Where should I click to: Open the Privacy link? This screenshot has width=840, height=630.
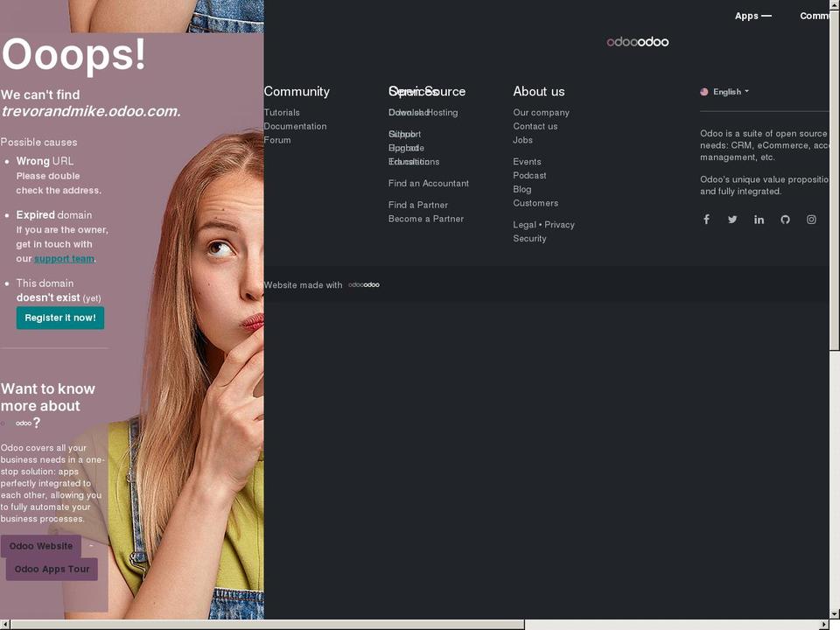559,225
